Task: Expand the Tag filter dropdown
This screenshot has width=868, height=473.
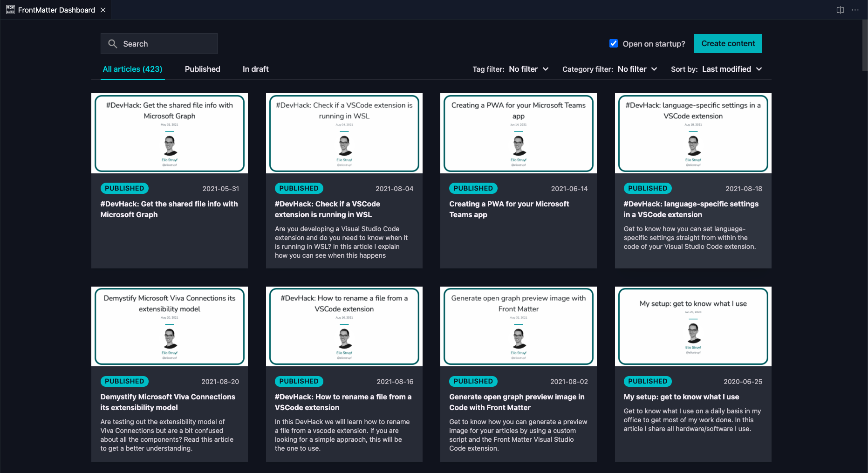Action: [529, 69]
